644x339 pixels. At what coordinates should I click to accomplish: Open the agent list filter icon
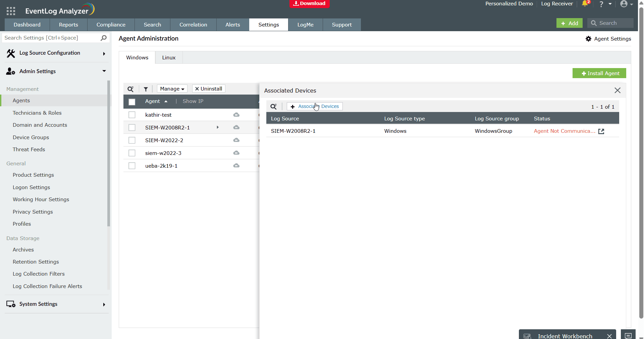(146, 89)
